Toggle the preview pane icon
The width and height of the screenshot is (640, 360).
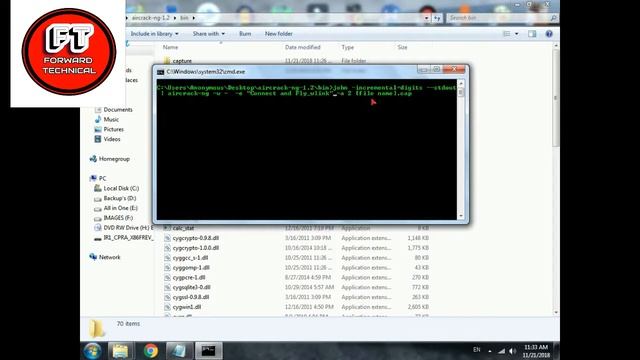pyautogui.click(x=532, y=34)
